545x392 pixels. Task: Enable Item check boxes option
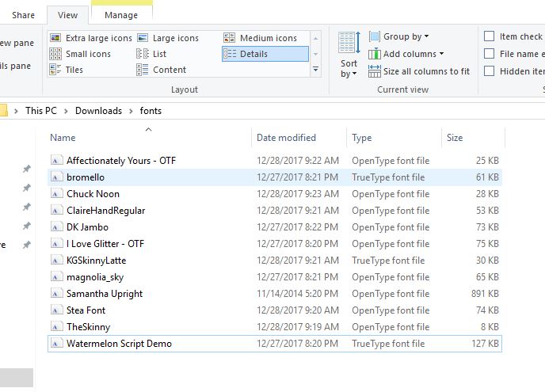(x=490, y=36)
